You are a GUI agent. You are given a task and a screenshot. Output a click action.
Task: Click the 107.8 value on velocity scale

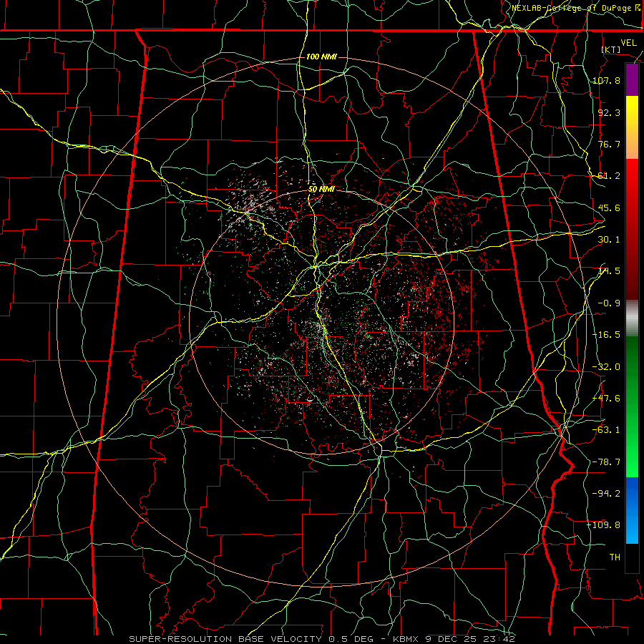click(x=606, y=80)
